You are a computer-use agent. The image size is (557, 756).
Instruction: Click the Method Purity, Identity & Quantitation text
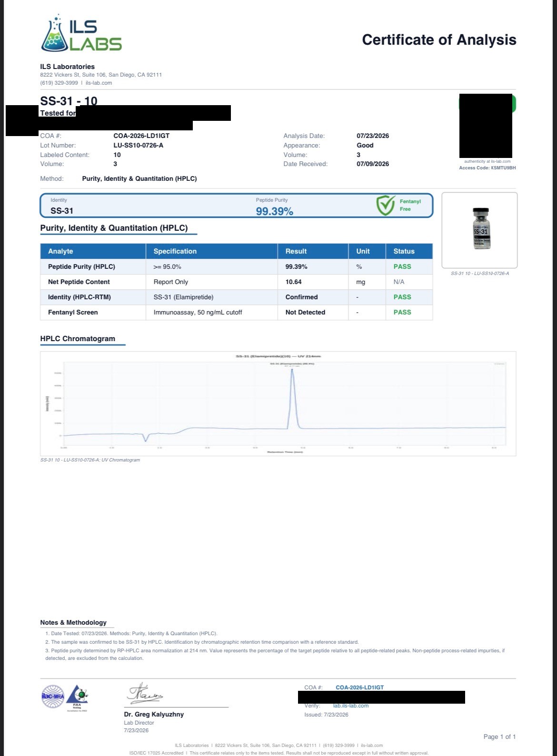(x=139, y=178)
